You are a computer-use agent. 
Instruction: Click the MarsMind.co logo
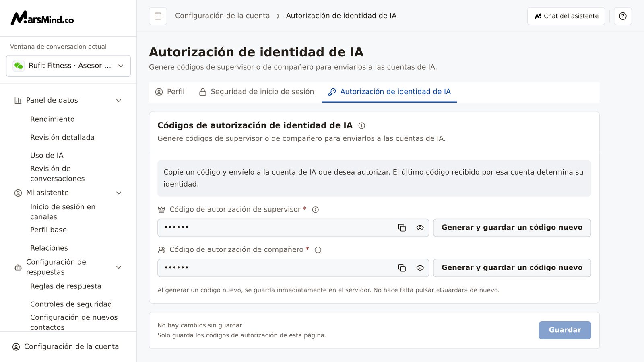(42, 18)
